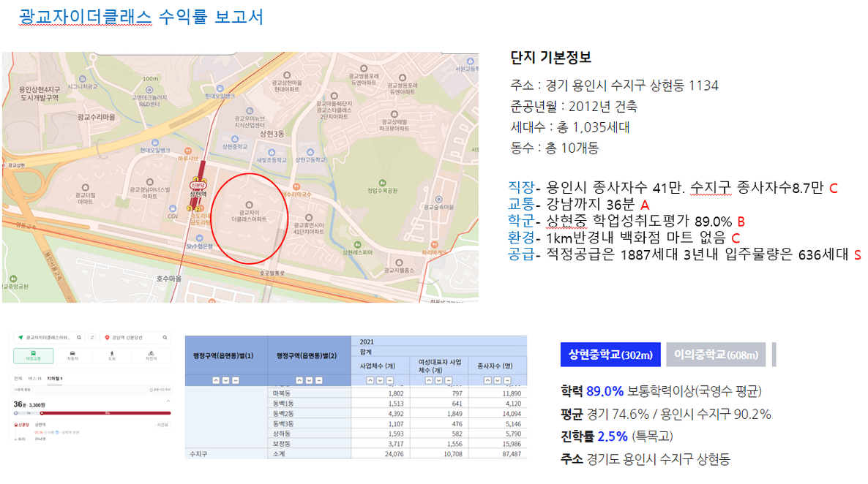868x484 pixels.
Task: Sort 행정구역(읍면동)별(2) column ascending
Action: [x=299, y=381]
